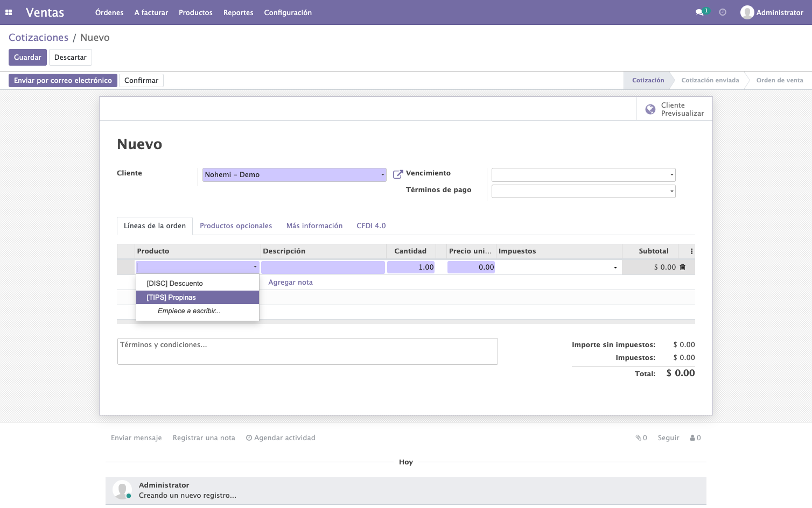Click the Cliente Previsualizar globe button
Screen dimensions: 812x508
pos(674,109)
